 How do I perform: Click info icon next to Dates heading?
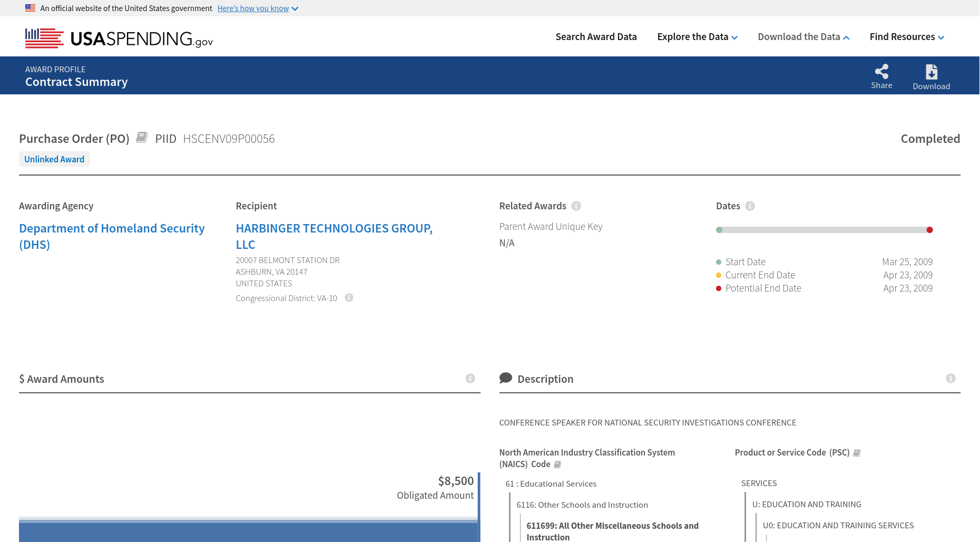pyautogui.click(x=750, y=206)
